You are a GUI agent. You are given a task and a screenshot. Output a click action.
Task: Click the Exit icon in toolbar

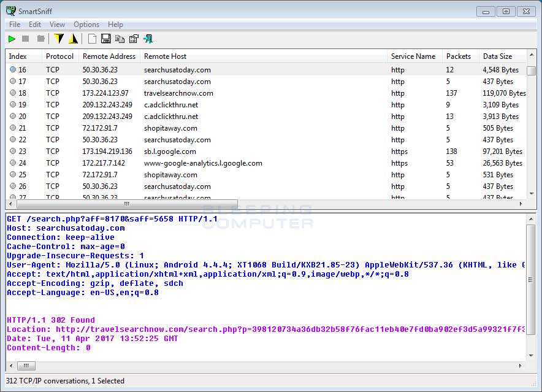148,39
